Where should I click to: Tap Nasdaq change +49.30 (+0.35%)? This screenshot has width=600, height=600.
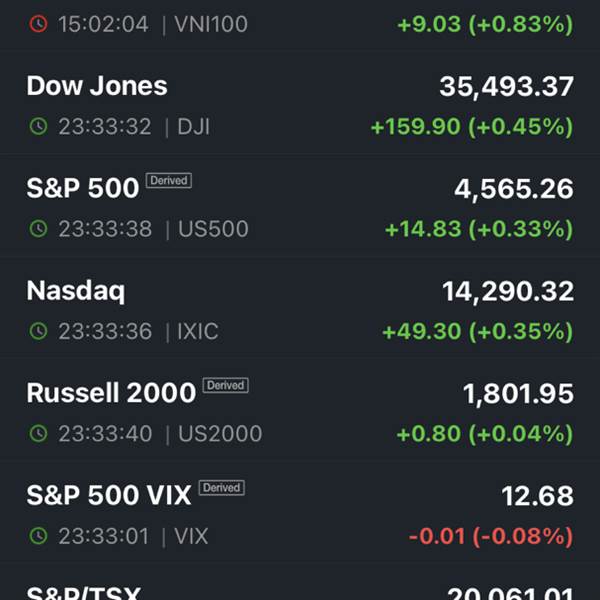[478, 331]
